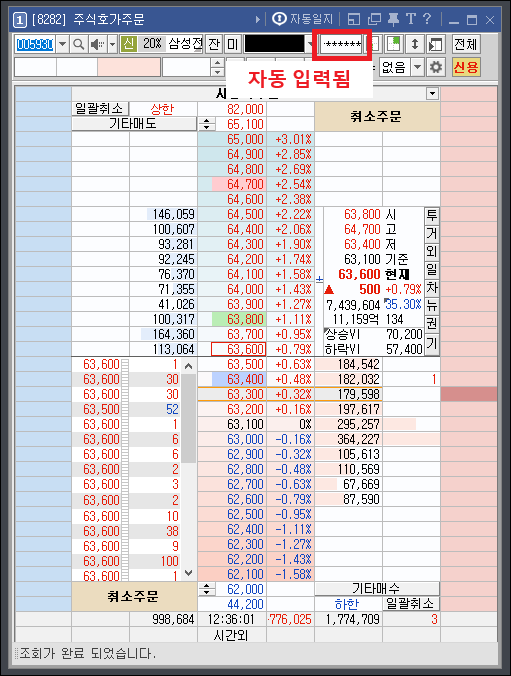The image size is (511, 676).
Task: Pin the window with the pushpin icon
Action: pyautogui.click(x=393, y=19)
